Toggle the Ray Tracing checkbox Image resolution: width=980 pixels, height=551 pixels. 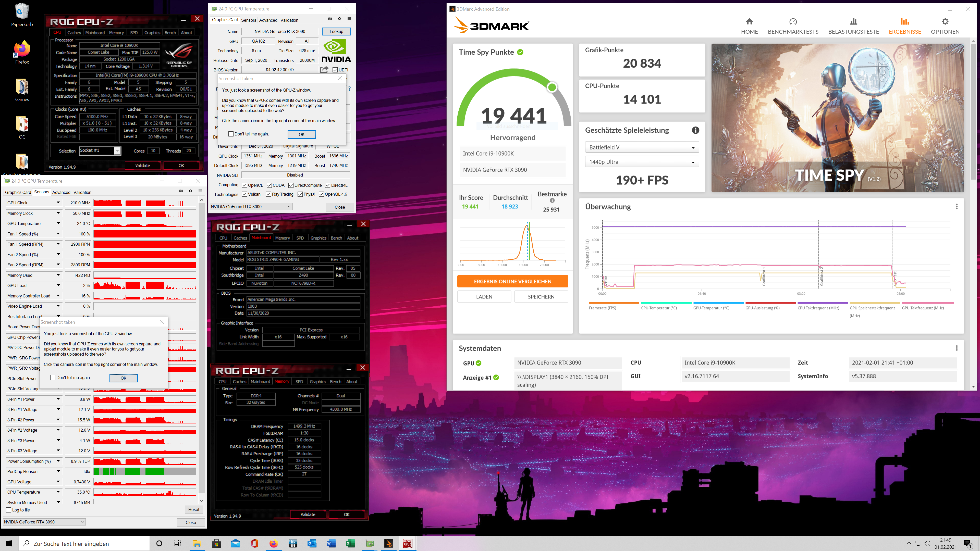[268, 194]
